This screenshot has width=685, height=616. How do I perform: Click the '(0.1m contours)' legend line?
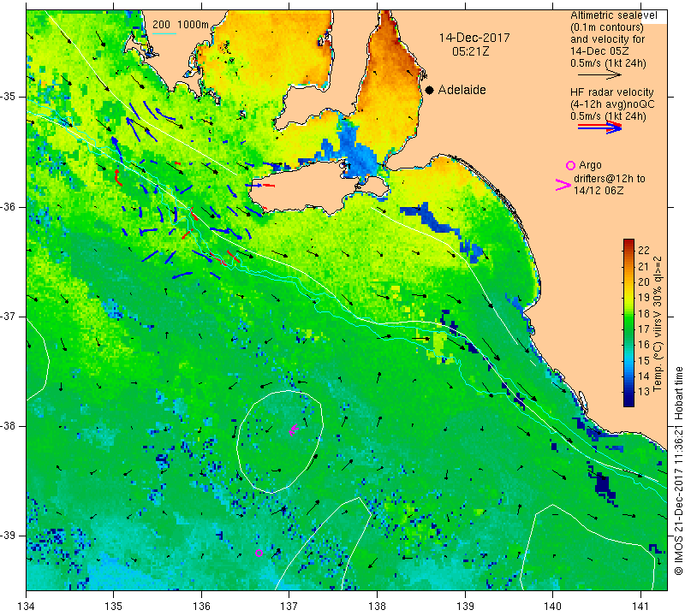tap(607, 27)
